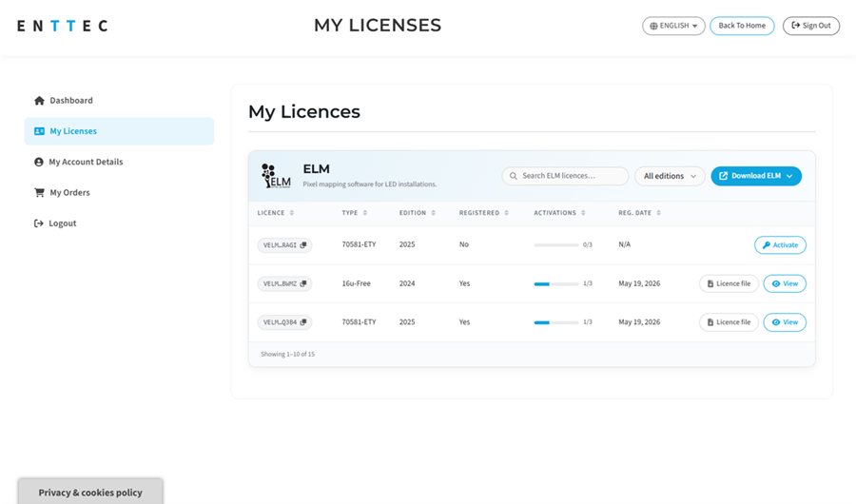Open the ENGLISH language dropdown
The height and width of the screenshot is (504, 856).
click(x=673, y=26)
